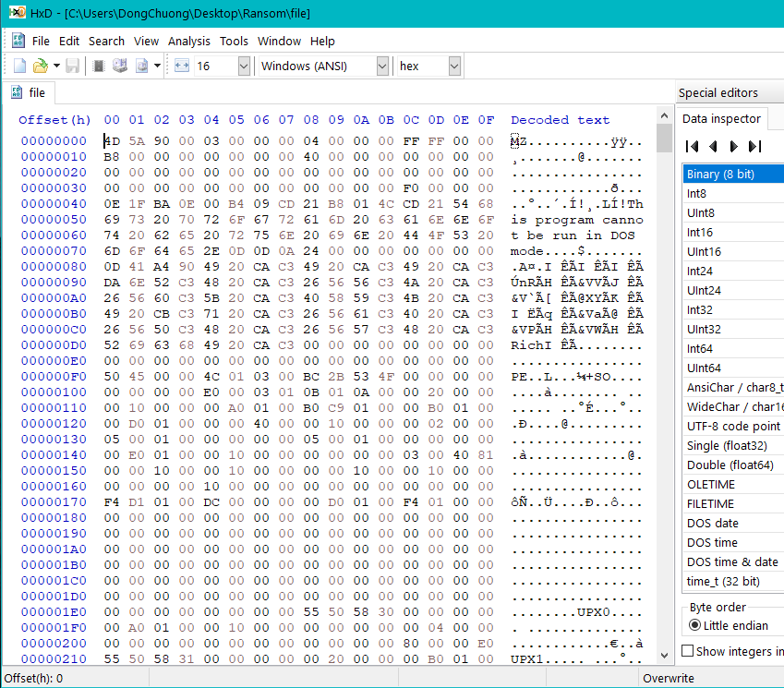This screenshot has width=784, height=688.
Task: Select the Int8 inspector row
Action: [733, 194]
